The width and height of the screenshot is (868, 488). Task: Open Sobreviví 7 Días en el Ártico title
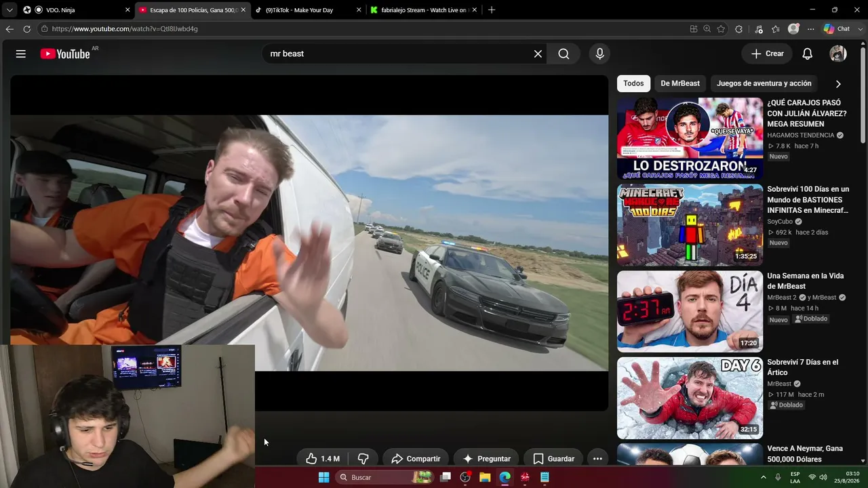pyautogui.click(x=803, y=367)
